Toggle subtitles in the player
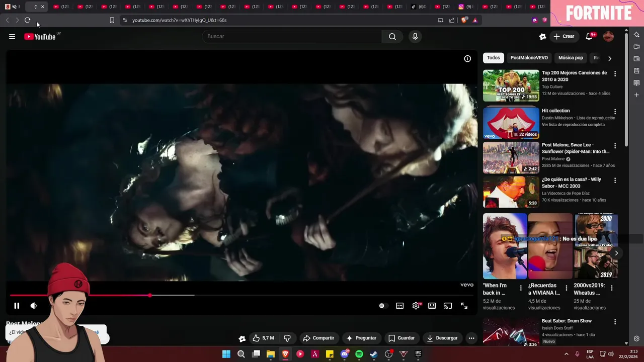Image resolution: width=644 pixels, height=362 pixels. (399, 306)
